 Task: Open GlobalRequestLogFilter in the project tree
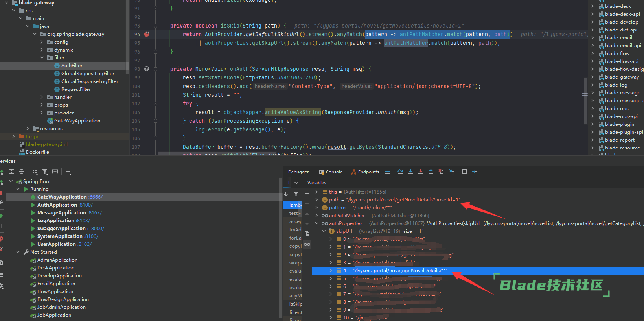pos(88,74)
